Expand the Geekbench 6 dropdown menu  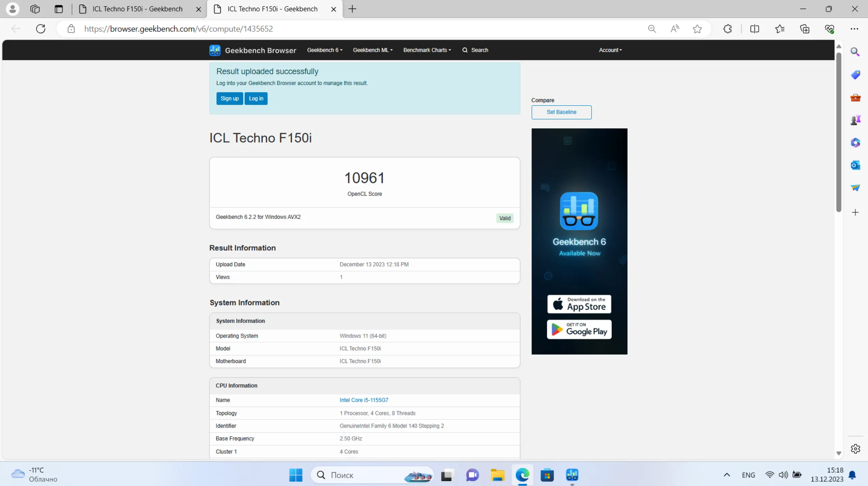coord(324,50)
